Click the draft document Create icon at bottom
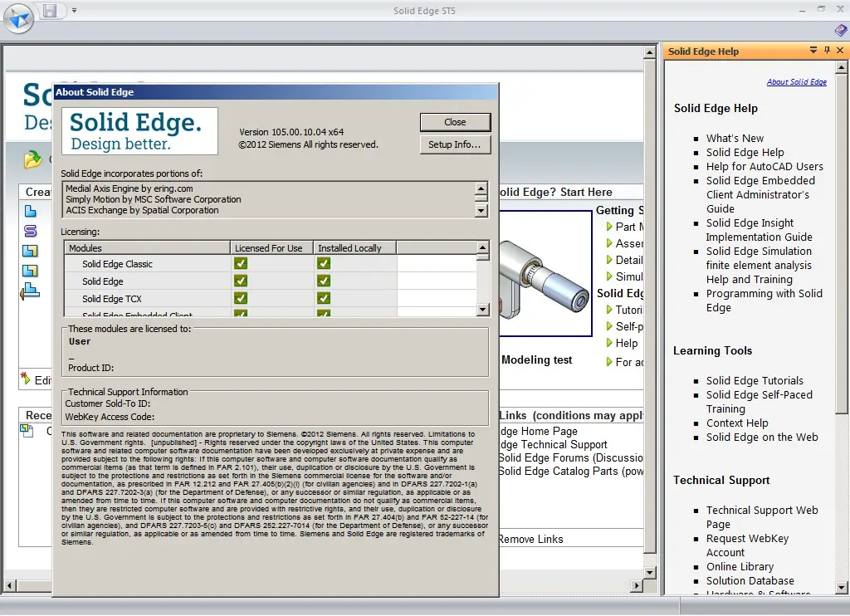The height and width of the screenshot is (616, 850). tap(30, 291)
